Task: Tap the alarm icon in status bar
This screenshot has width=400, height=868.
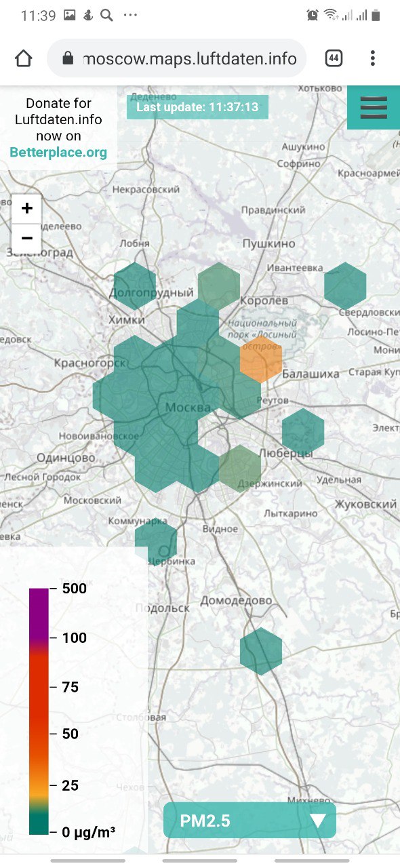Action: [313, 15]
